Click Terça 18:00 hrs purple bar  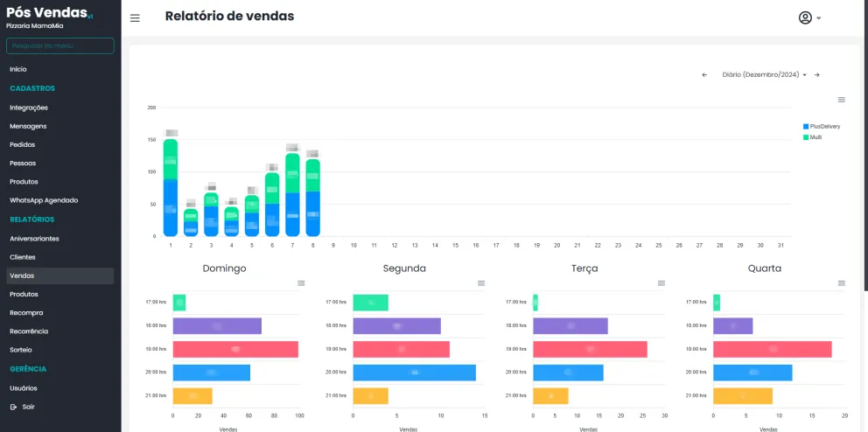point(570,326)
